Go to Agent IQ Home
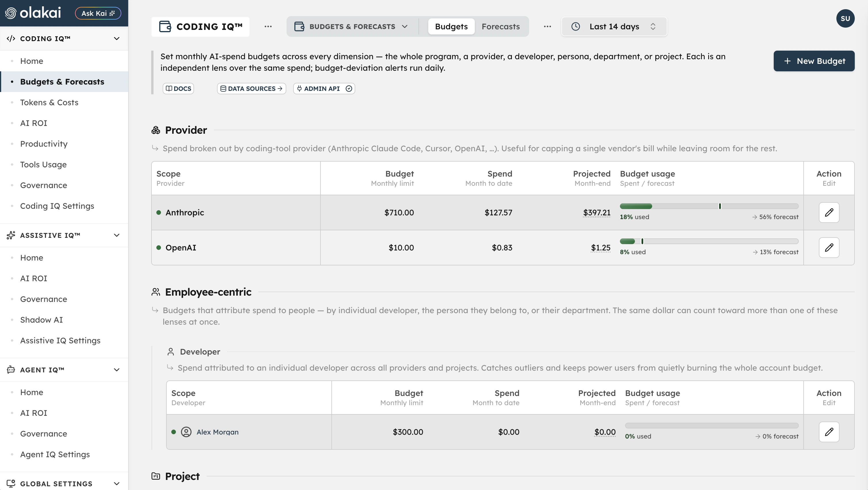868x490 pixels. pyautogui.click(x=32, y=392)
